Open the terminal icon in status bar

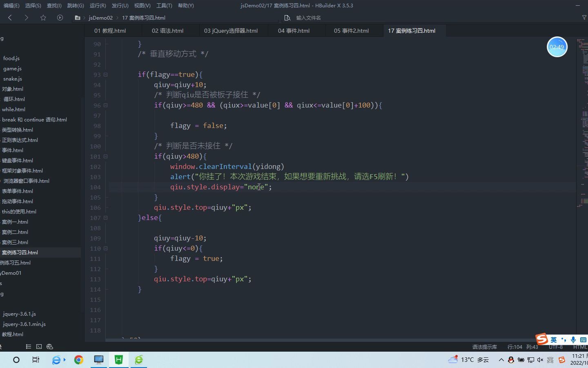coord(39,346)
